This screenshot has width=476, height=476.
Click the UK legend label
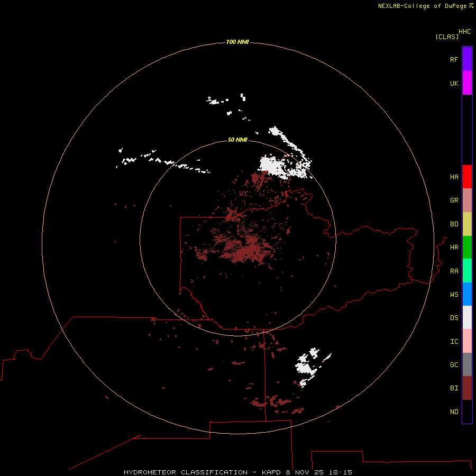point(454,83)
